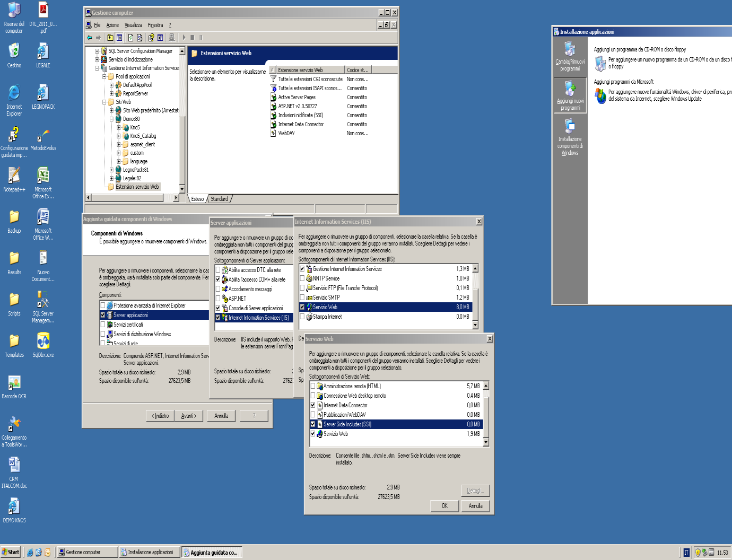Open the Barcode OCR desktop icon
Viewport: 732px width, 560px height.
[x=14, y=387]
